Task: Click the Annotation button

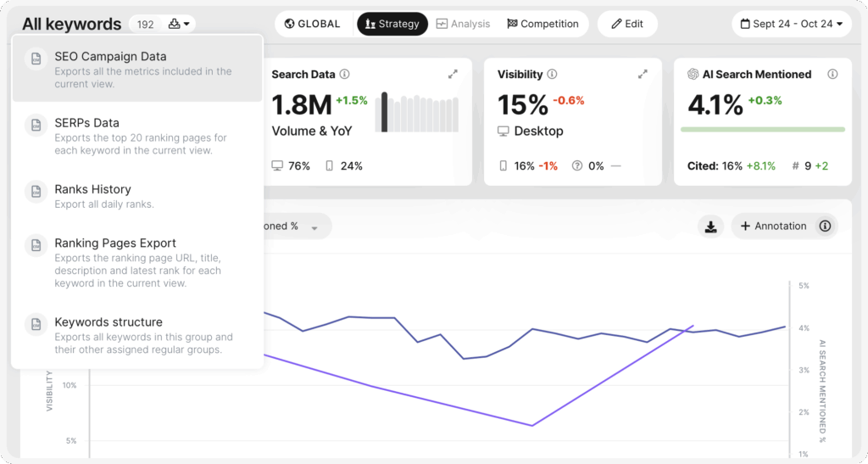Action: (773, 226)
